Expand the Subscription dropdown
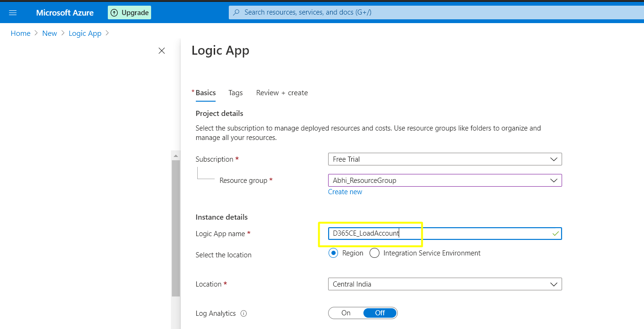This screenshot has height=329, width=644. [x=444, y=159]
